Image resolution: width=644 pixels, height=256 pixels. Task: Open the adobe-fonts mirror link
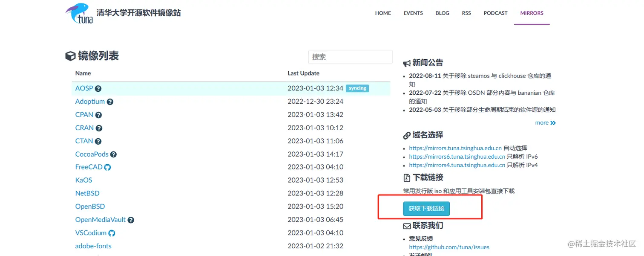93,246
